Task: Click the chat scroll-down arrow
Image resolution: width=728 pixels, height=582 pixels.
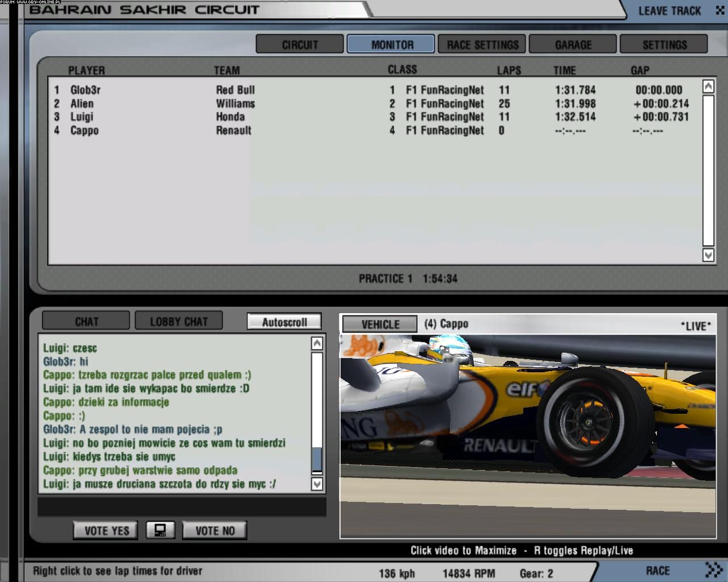Action: click(317, 484)
